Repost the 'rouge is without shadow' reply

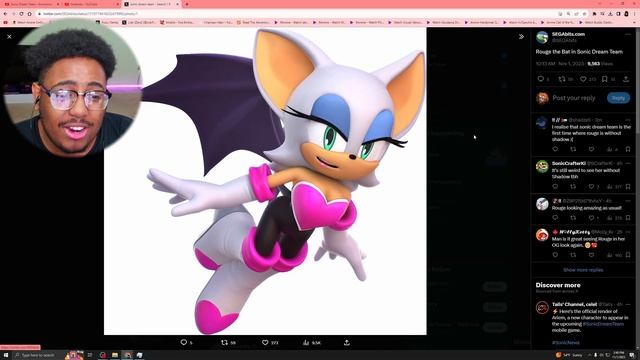(573, 149)
